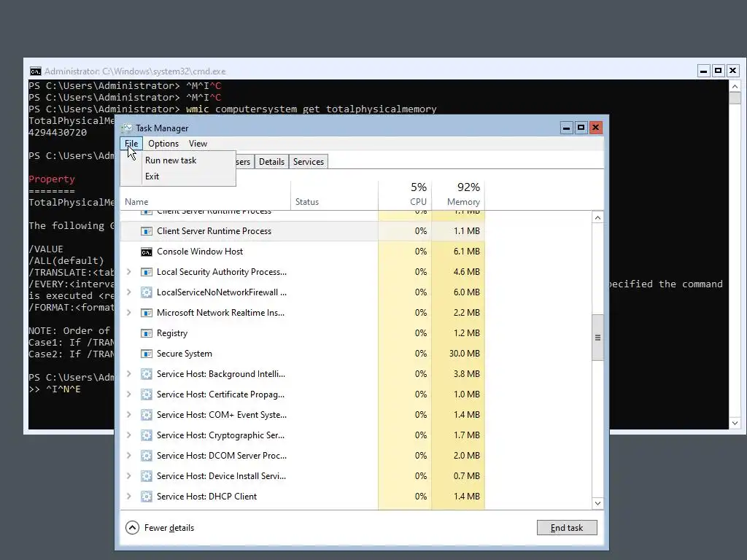Click the Background Intelligent service gear icon
Screen dimensions: 747x560
[146, 374]
